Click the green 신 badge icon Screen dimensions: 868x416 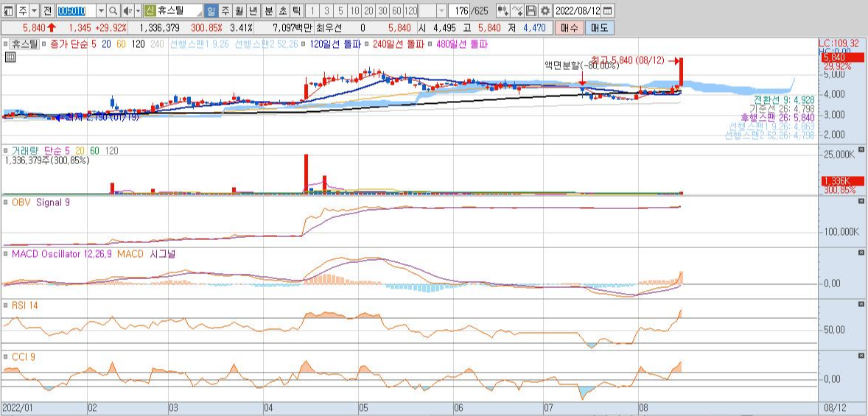click(149, 10)
